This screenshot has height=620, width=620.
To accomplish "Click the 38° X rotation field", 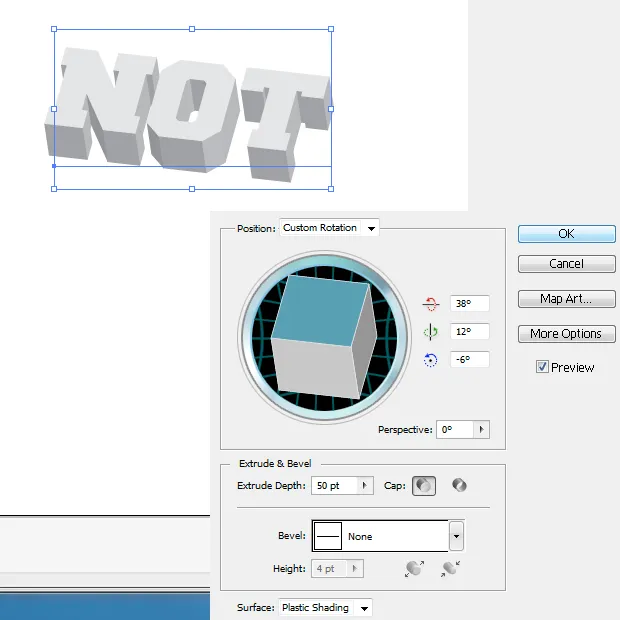I will point(468,304).
